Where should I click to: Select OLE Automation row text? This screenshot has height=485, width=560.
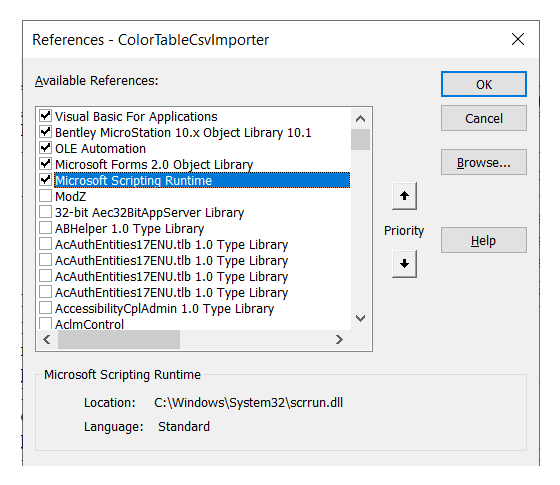100,149
